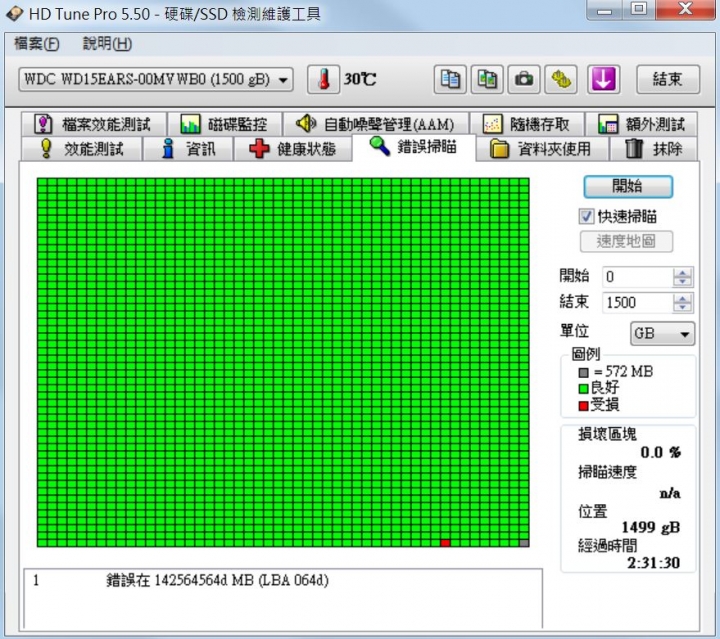Switch to the 資料夾使用 tab

click(542, 149)
